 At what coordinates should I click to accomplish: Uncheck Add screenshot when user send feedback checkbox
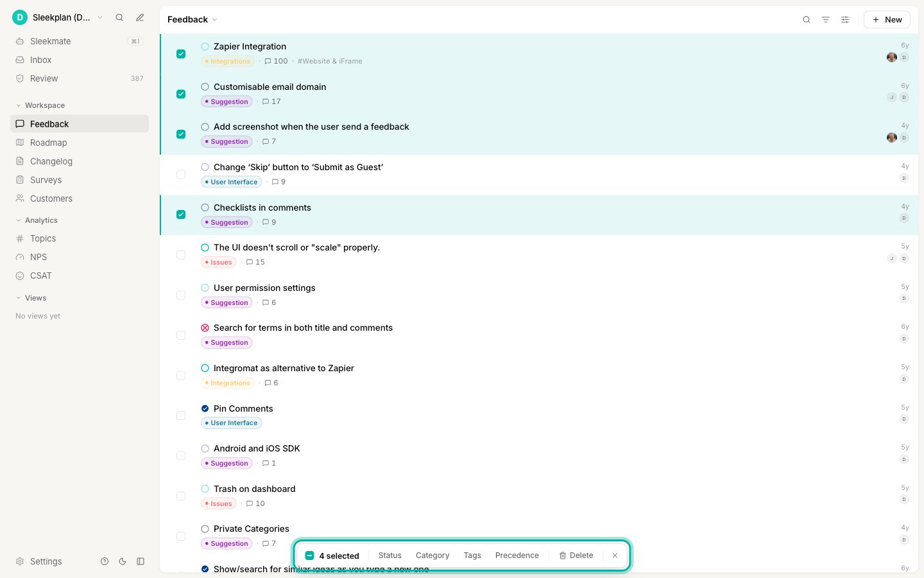coord(181,134)
